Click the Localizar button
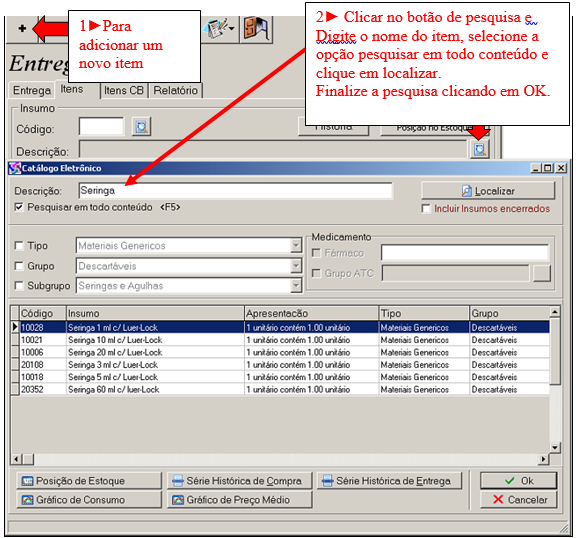Image resolution: width=577 pixels, height=538 pixels. [488, 191]
